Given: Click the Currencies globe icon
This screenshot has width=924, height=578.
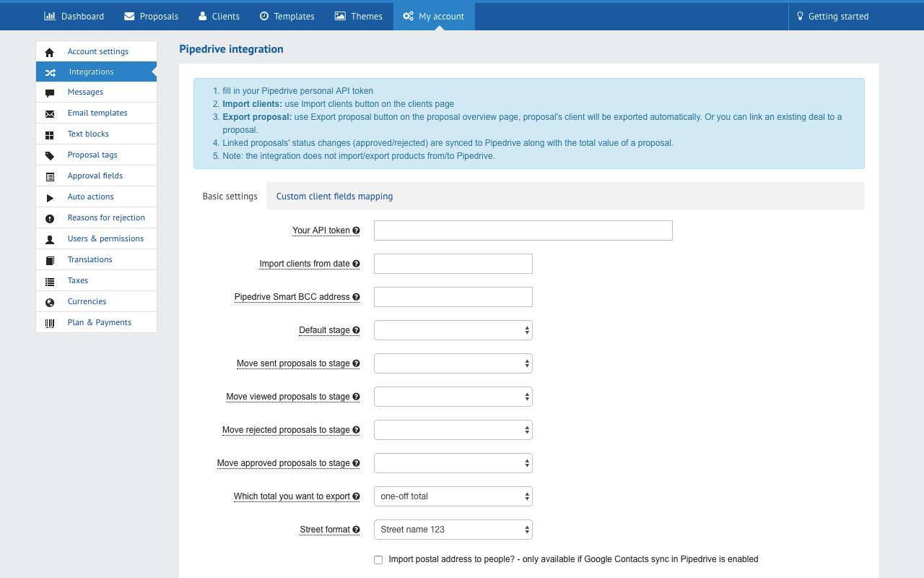Looking at the screenshot, I should pyautogui.click(x=50, y=302).
